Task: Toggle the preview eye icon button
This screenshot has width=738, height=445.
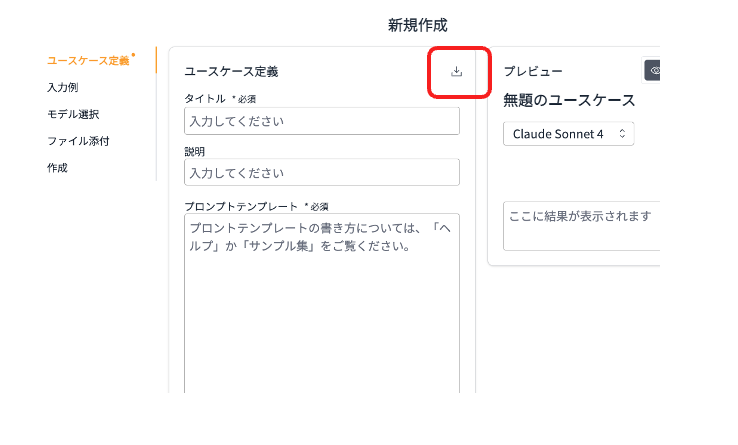Action: click(652, 71)
